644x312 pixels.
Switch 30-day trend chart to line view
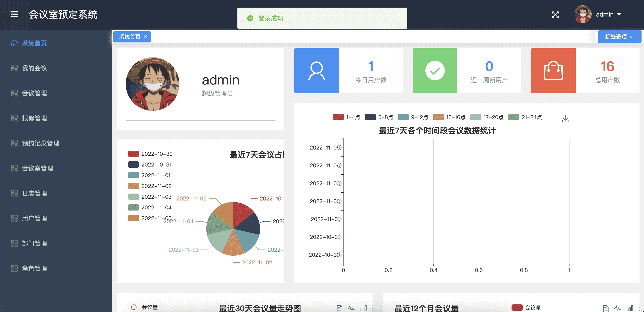click(351, 308)
